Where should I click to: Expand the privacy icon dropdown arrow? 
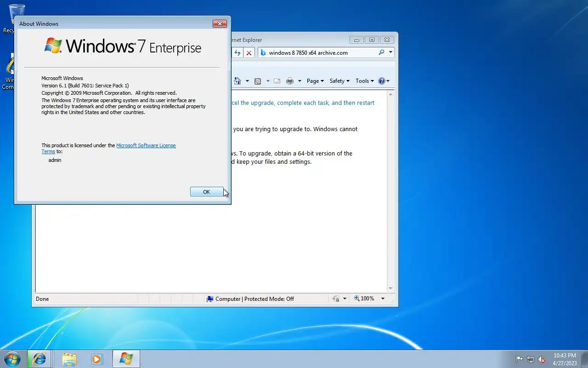click(x=345, y=299)
